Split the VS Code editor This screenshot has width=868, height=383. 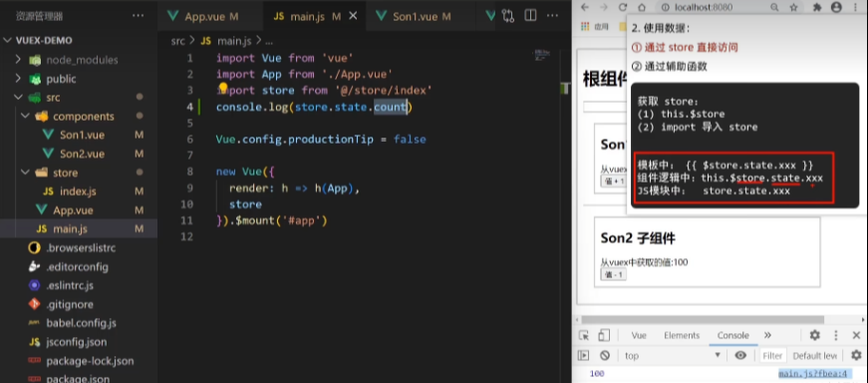point(530,16)
